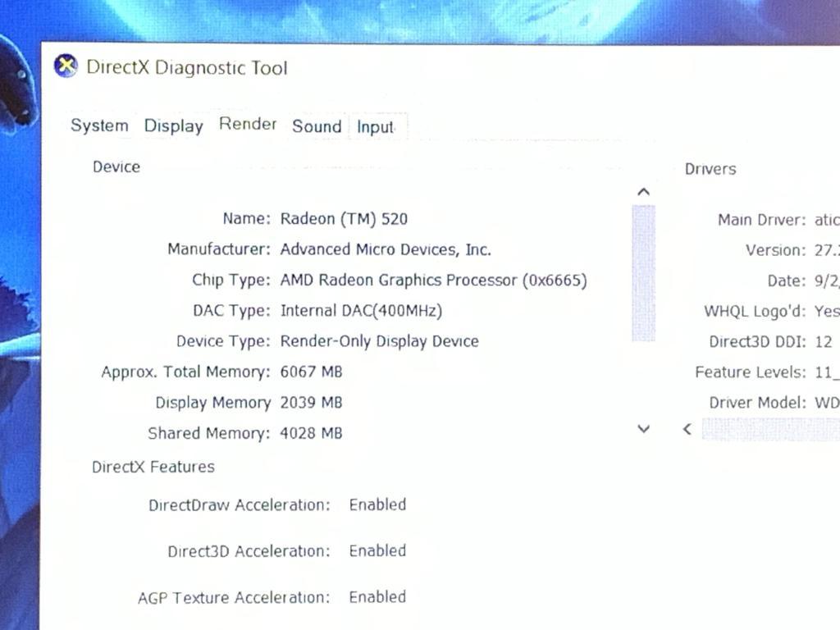The width and height of the screenshot is (840, 630).
Task: Click the WHQL Logo'd label
Action: [x=755, y=311]
